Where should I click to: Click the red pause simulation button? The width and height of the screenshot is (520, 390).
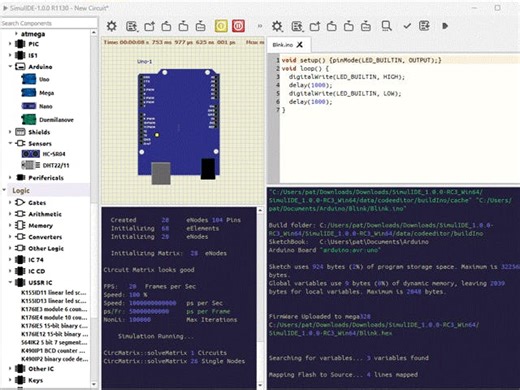tap(238, 26)
